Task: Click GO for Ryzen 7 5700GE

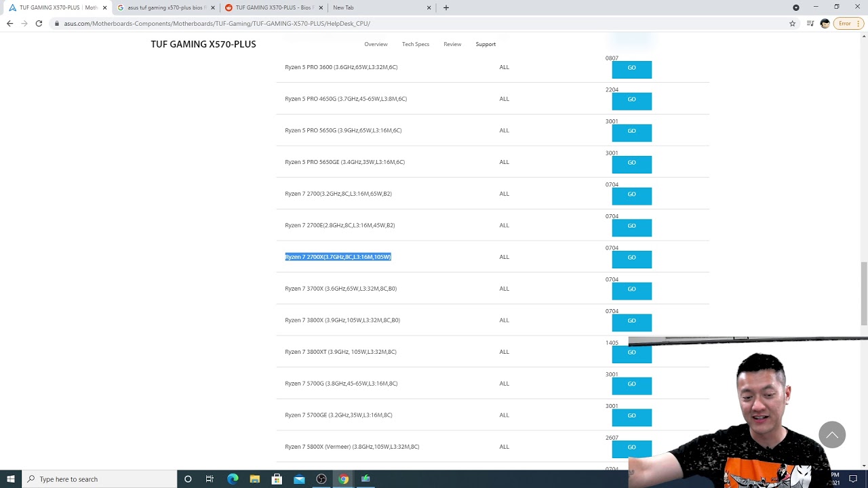Action: [631, 416]
